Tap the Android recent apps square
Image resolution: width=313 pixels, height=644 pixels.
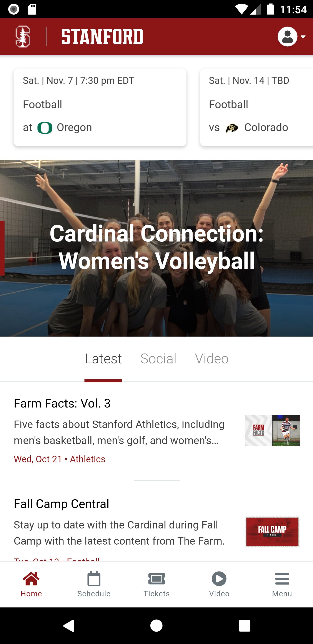coord(244,626)
